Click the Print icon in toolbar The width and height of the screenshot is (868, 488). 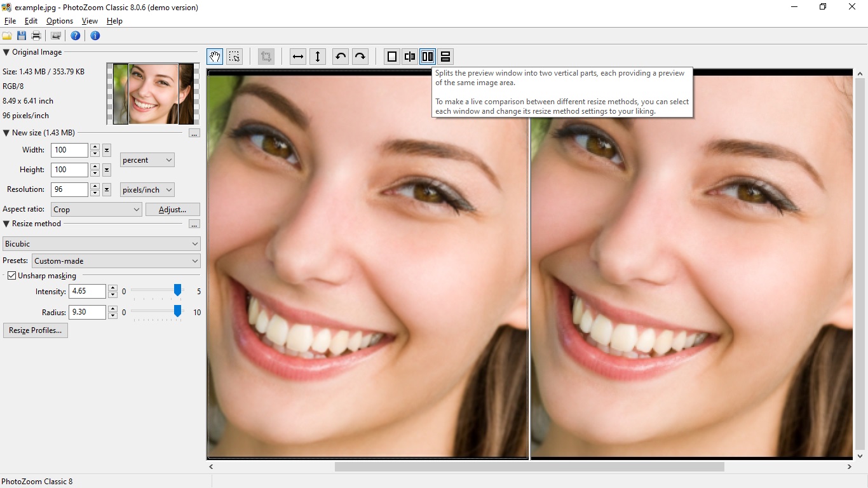click(36, 36)
